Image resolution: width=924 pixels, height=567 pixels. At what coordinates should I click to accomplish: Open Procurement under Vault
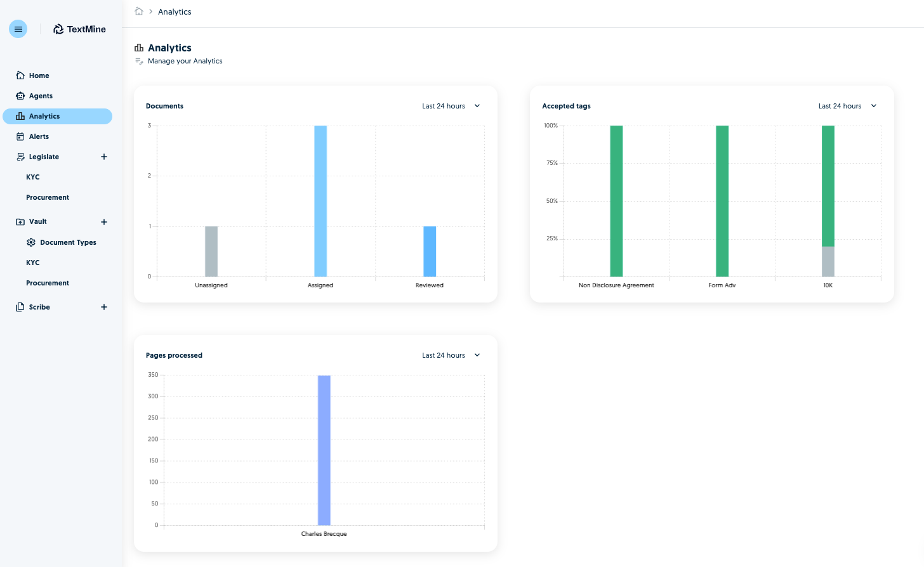pos(48,283)
